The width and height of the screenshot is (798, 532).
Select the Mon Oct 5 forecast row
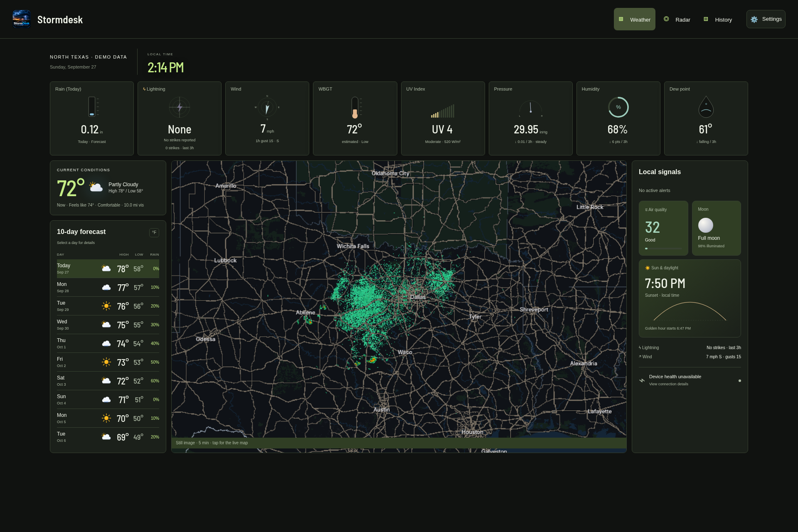(x=108, y=418)
